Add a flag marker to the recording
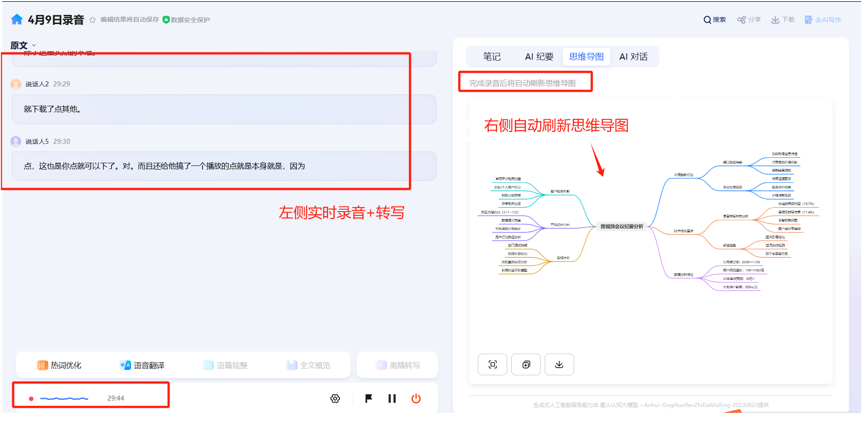The width and height of the screenshot is (868, 430). (368, 398)
